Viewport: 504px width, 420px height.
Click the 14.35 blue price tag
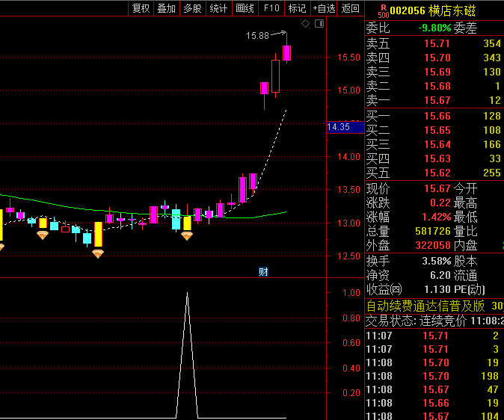point(339,127)
